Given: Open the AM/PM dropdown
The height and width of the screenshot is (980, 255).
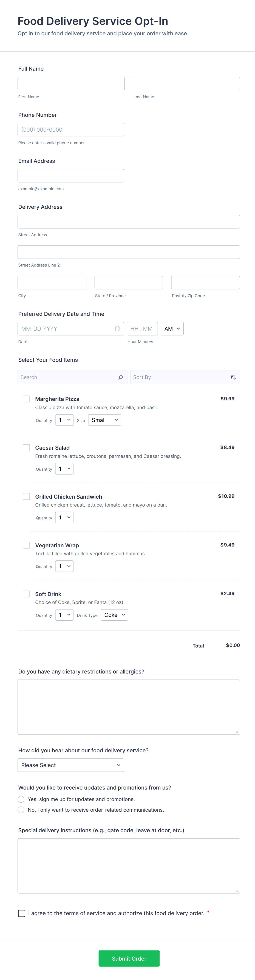Looking at the screenshot, I should 172,329.
